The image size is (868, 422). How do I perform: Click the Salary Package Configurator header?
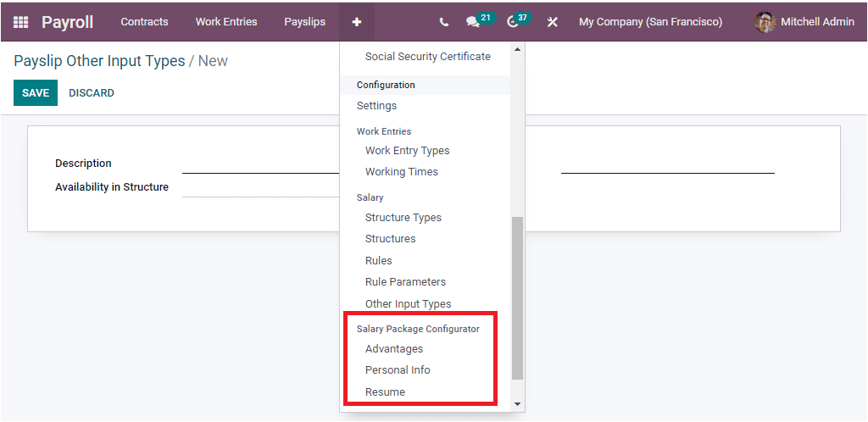coord(418,329)
